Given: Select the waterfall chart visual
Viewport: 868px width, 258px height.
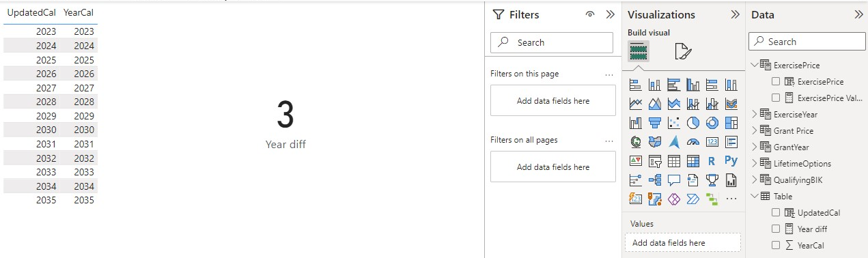Looking at the screenshot, I should 635,124.
